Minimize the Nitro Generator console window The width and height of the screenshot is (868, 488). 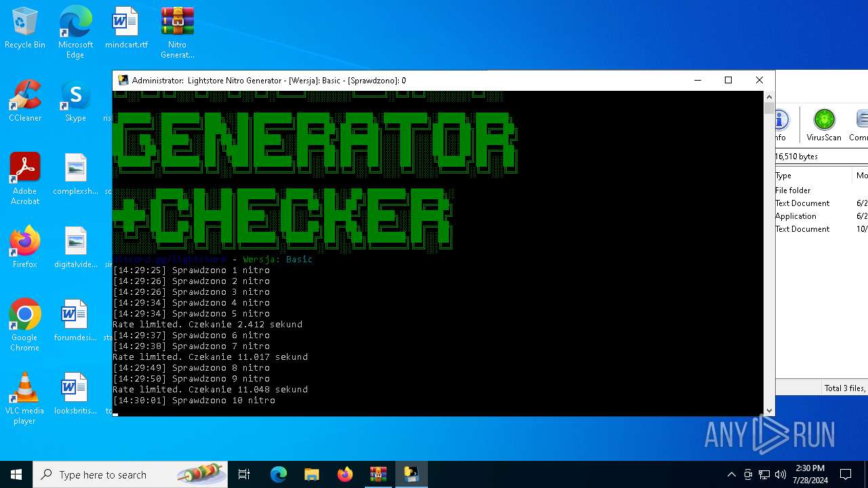click(697, 80)
